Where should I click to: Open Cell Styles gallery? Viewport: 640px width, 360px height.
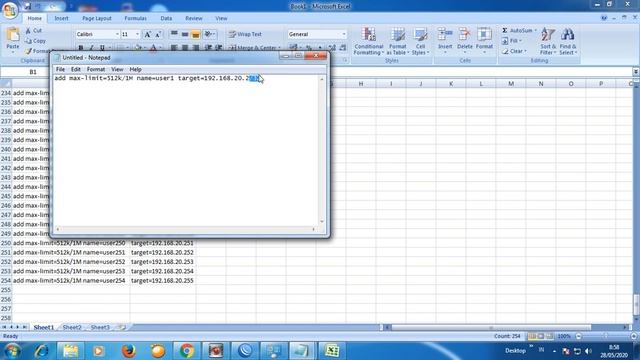click(x=420, y=41)
